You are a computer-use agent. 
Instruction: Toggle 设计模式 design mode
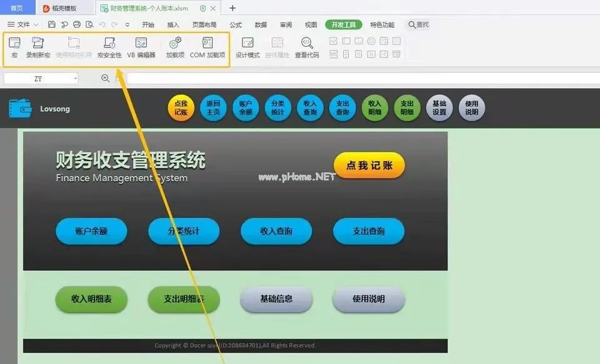(247, 47)
